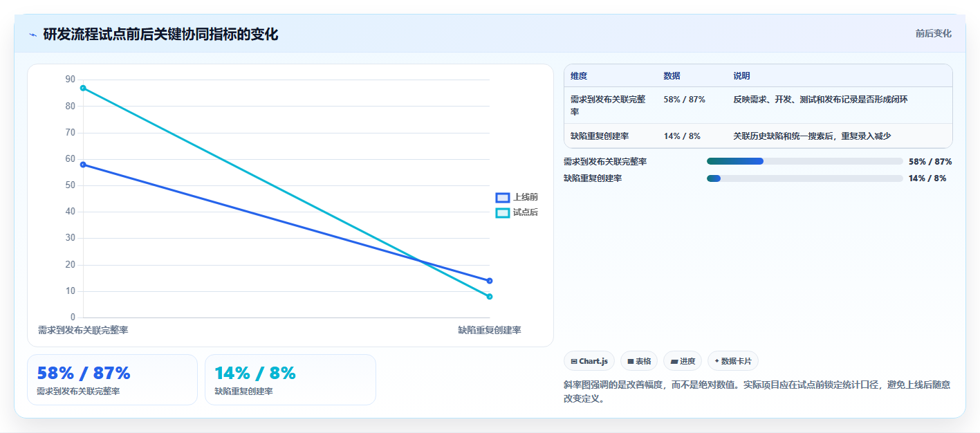Click the 58% / 87% table cell
This screenshot has height=433, width=980.
point(685,100)
